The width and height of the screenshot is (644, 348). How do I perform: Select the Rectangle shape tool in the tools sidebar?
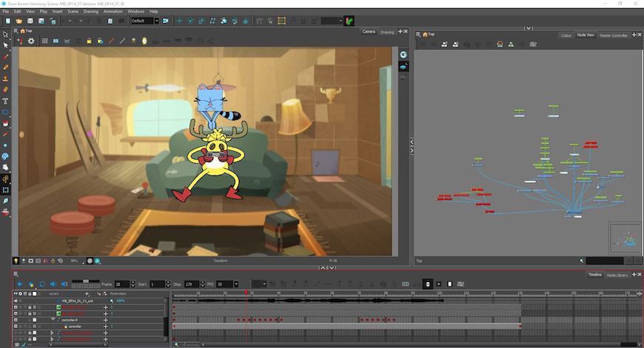(x=5, y=112)
